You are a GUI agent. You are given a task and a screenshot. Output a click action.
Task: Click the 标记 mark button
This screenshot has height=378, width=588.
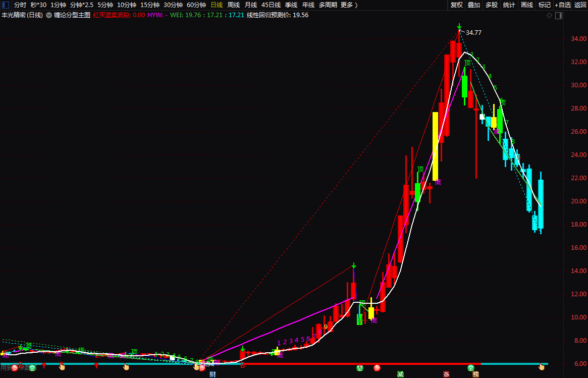point(545,5)
